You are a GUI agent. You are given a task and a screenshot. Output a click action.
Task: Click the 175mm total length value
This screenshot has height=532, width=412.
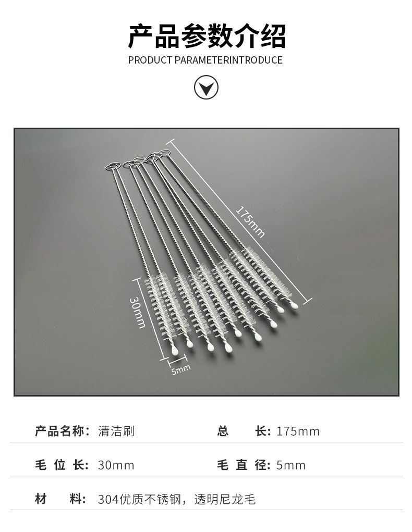(x=298, y=431)
